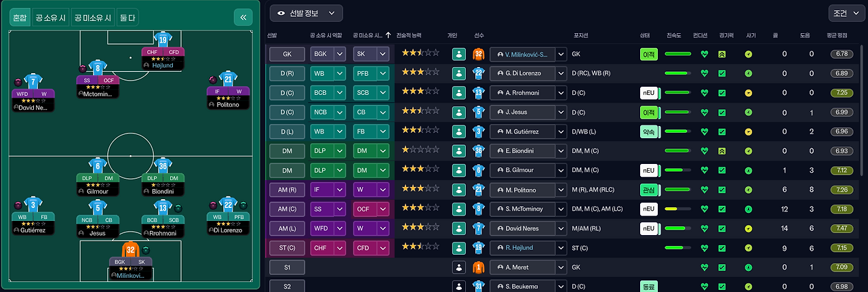Click personal instructions icon for Politano

[x=459, y=190]
